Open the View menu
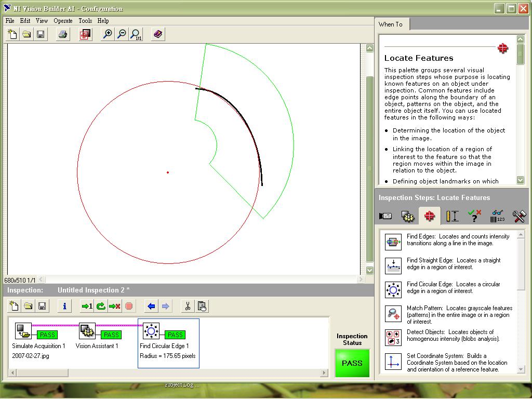532x399 pixels. click(42, 21)
